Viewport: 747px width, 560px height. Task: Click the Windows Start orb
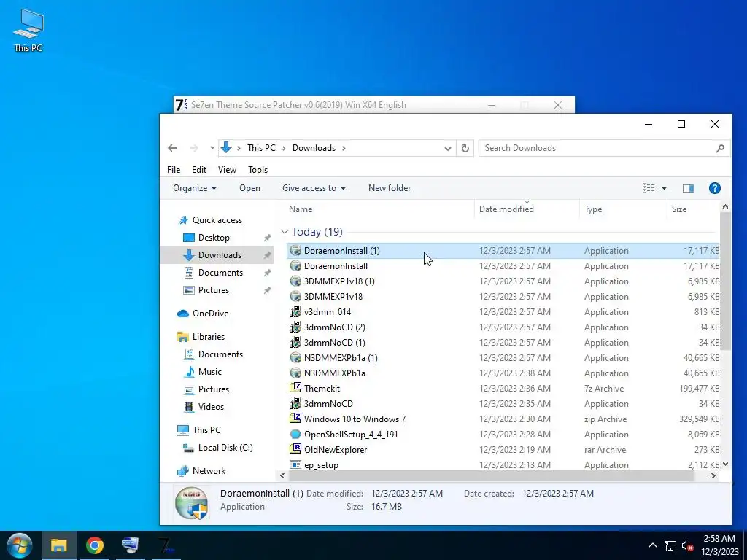[x=20, y=545]
